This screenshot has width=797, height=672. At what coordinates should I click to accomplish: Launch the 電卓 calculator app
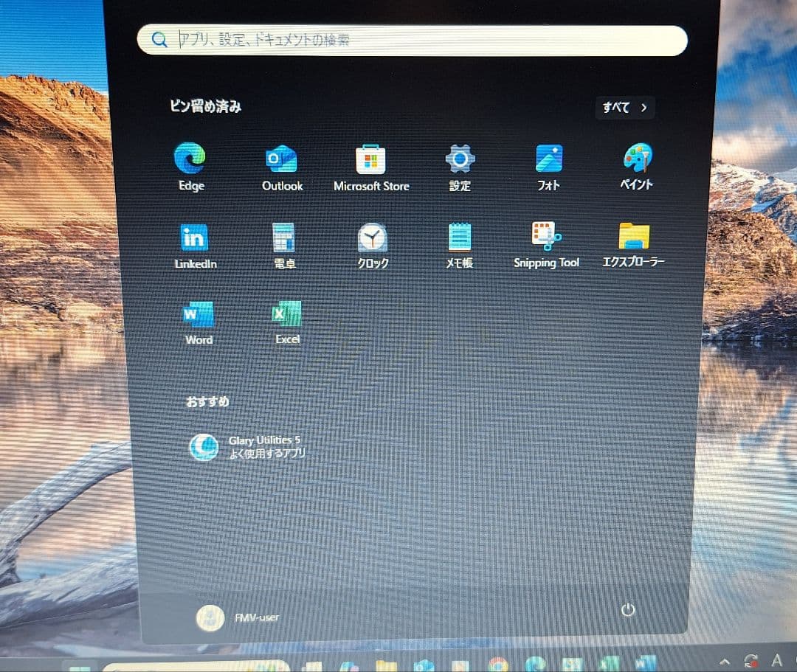tap(284, 246)
